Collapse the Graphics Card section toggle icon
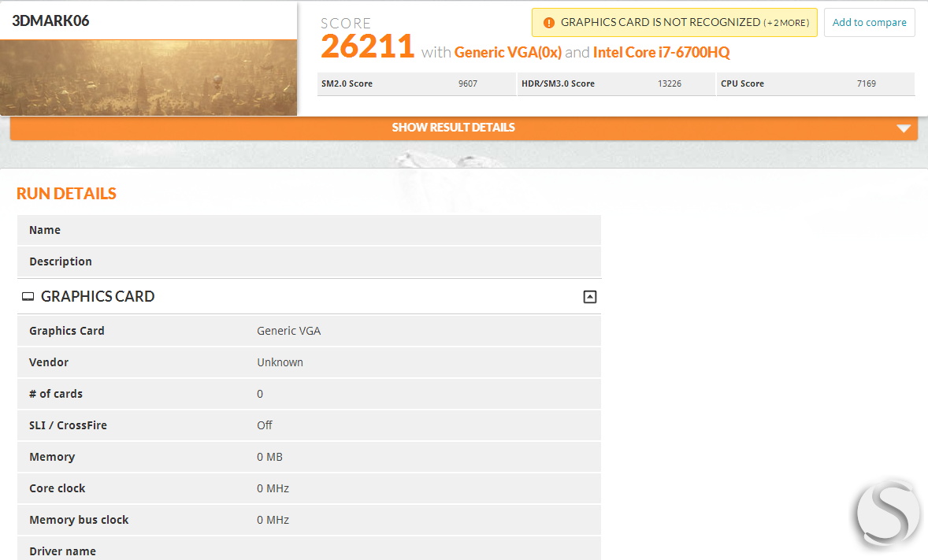Screen dimensions: 928x560 pos(589,297)
